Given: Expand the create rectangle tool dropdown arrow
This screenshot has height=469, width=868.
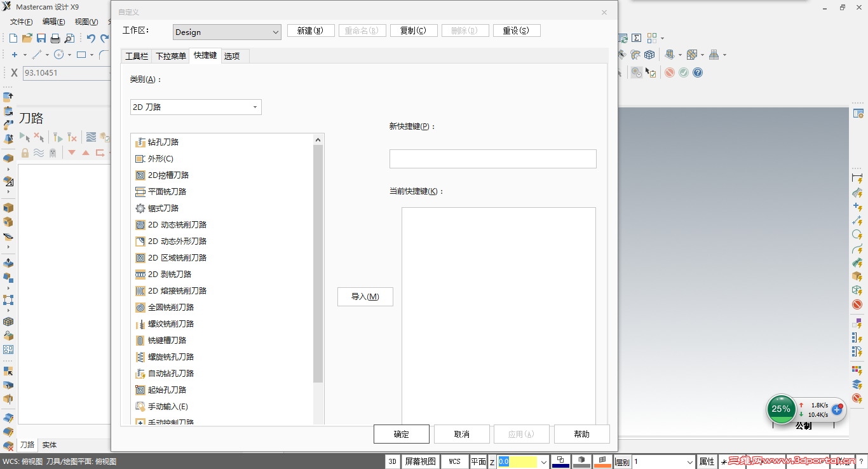Looking at the screenshot, I should (x=92, y=55).
